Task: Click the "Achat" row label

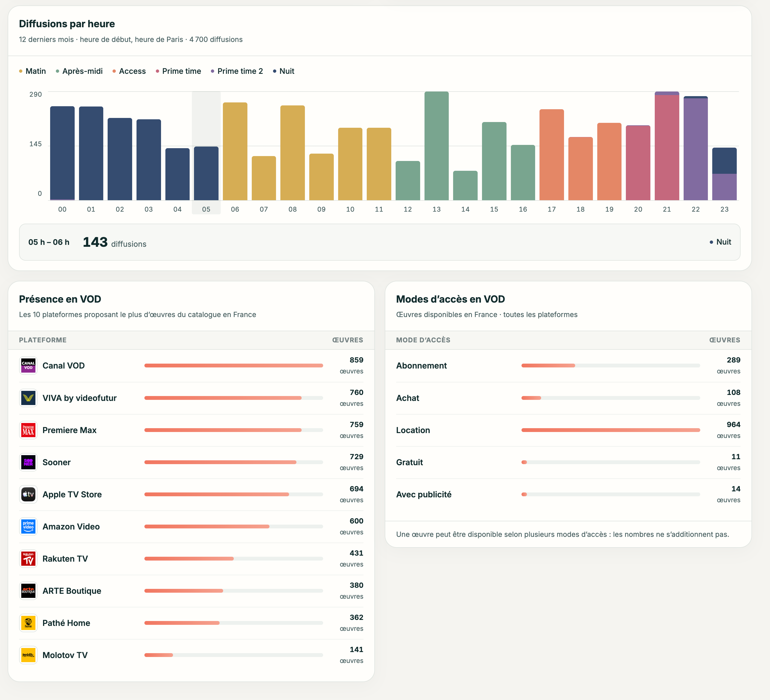Action: coord(408,398)
